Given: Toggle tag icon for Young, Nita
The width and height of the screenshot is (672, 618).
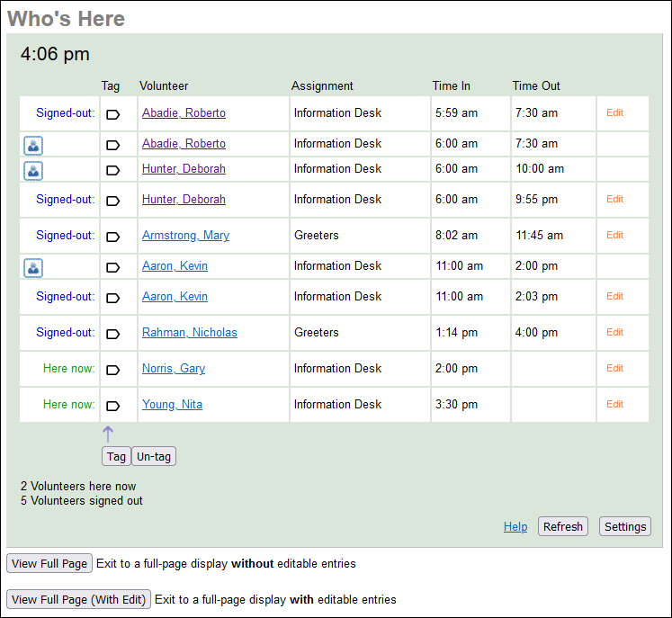Looking at the screenshot, I should 113,406.
